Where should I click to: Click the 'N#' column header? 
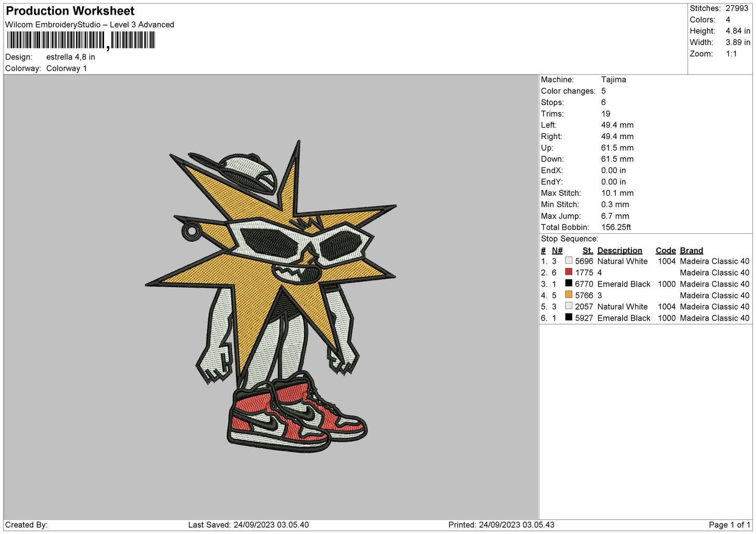(557, 251)
